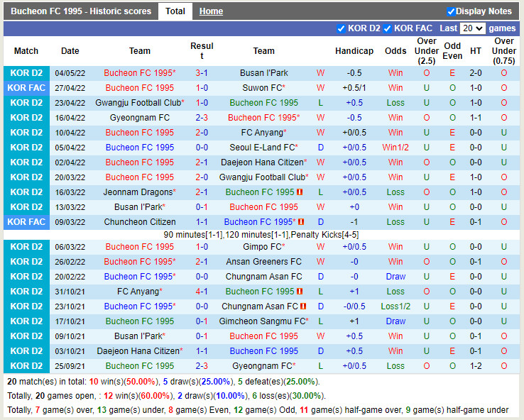Click Ansan Greeners FC team name

coord(263,261)
